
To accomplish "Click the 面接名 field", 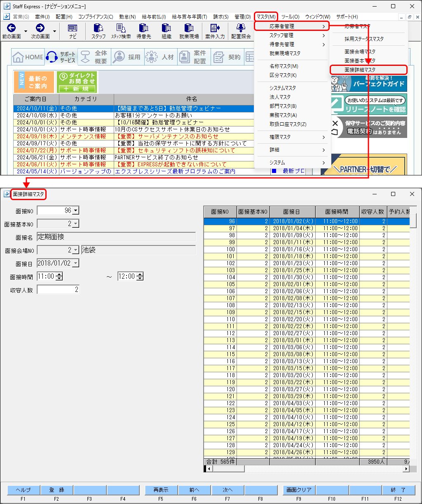I will [116, 237].
